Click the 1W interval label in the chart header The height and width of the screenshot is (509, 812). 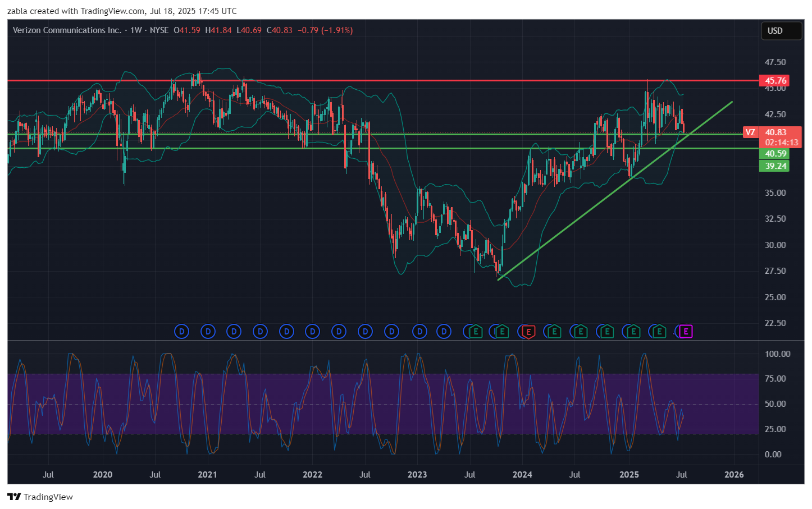[136, 30]
